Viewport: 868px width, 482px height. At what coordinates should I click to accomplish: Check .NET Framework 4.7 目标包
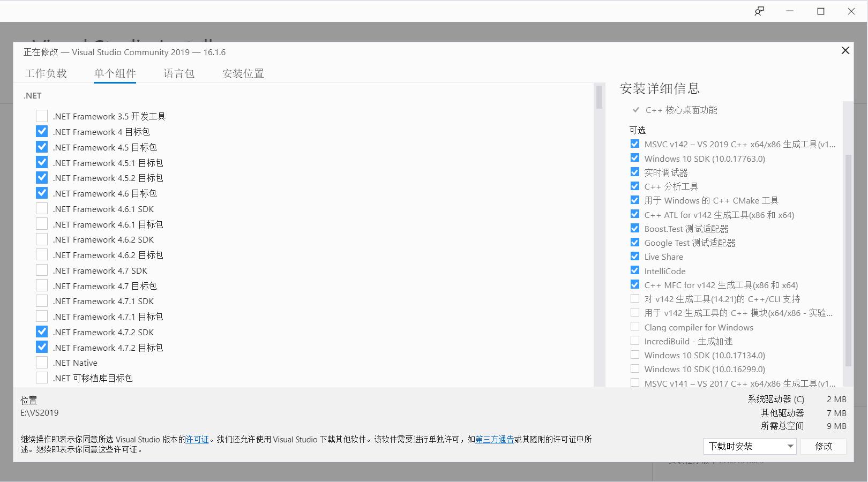42,285
